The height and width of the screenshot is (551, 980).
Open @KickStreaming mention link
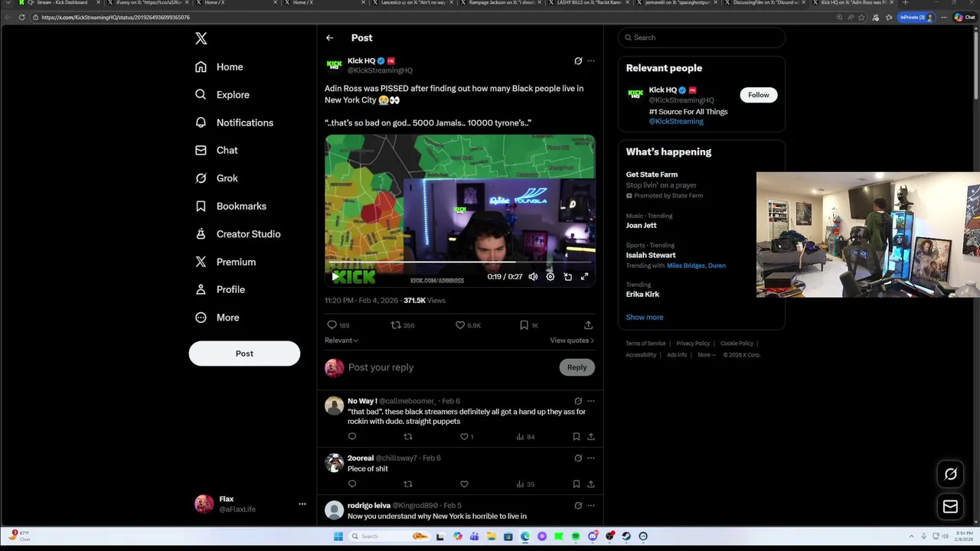click(676, 121)
